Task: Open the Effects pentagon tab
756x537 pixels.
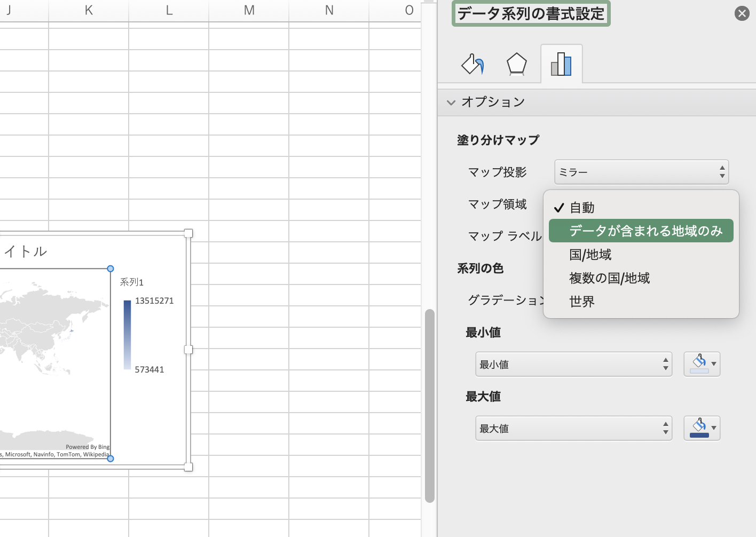Action: (x=516, y=64)
